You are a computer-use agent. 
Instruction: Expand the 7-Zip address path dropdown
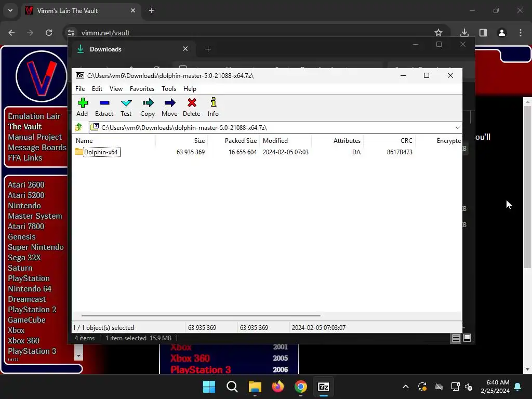pos(457,128)
